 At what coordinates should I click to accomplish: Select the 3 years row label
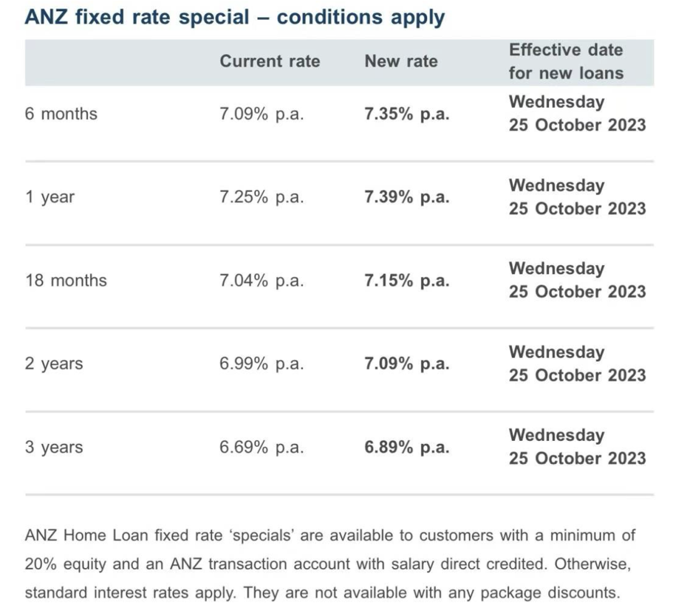(54, 447)
